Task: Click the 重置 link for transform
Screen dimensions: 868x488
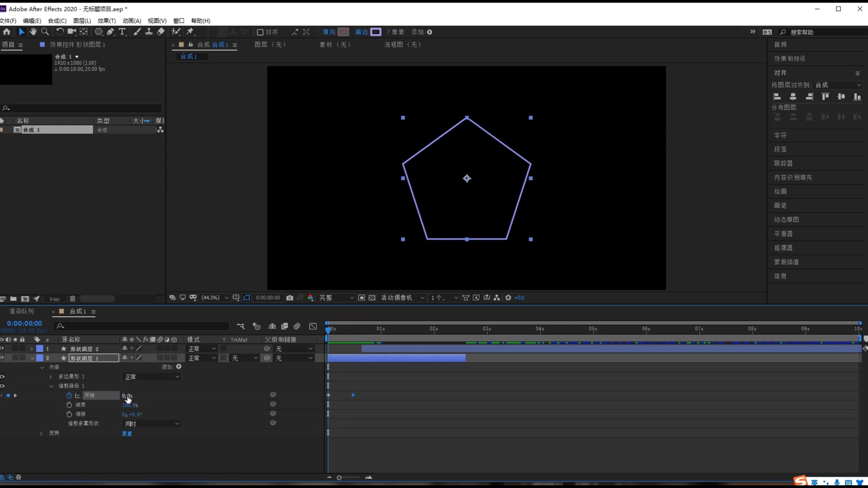Action: (x=127, y=433)
